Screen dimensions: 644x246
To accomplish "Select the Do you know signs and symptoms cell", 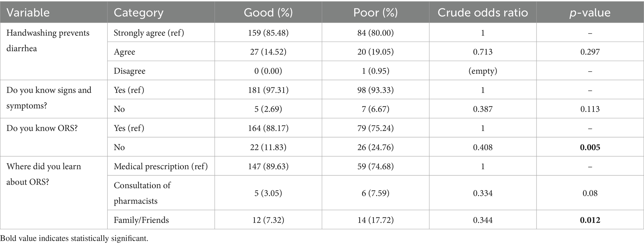I will point(49,98).
